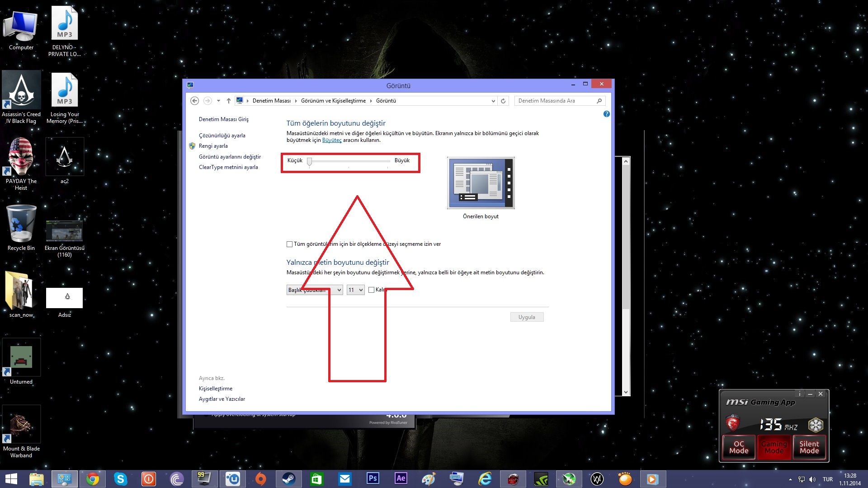Open Google Chrome from the taskbar
868x488 pixels.
[93, 479]
